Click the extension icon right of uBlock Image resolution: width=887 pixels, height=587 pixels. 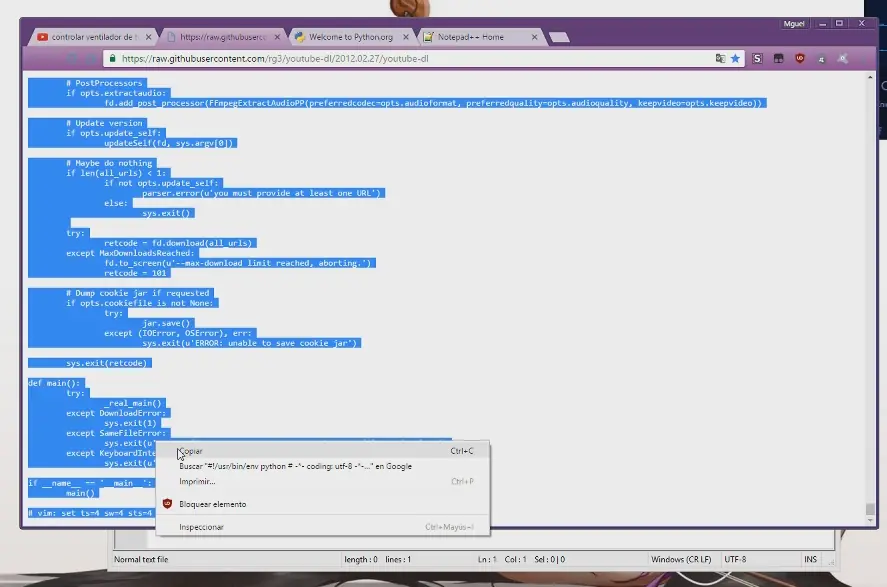click(x=821, y=59)
